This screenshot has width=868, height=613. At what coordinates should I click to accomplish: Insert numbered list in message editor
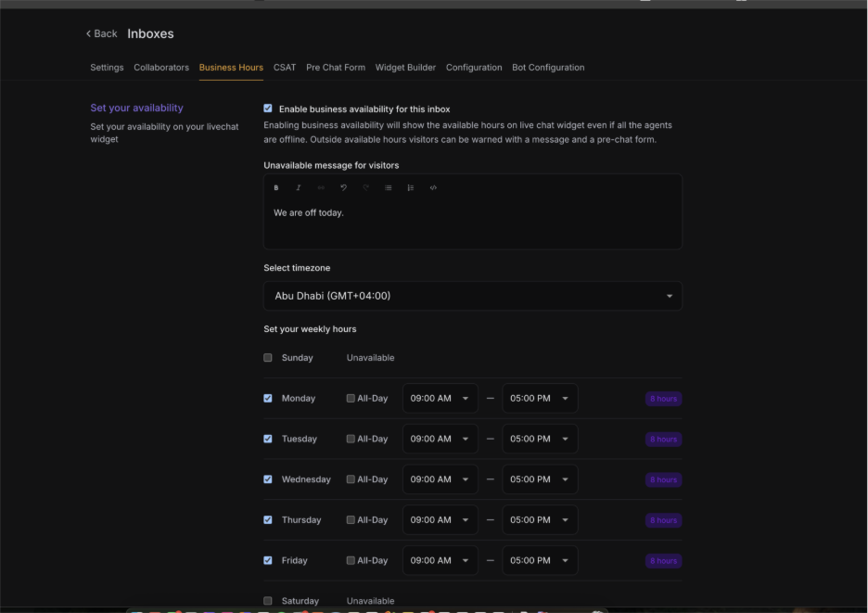[x=411, y=187]
